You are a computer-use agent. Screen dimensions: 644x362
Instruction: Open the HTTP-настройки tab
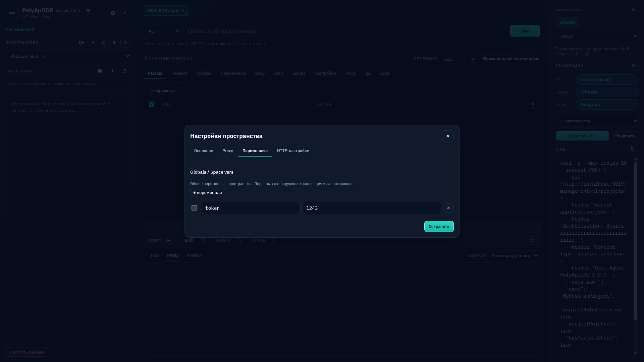click(293, 151)
